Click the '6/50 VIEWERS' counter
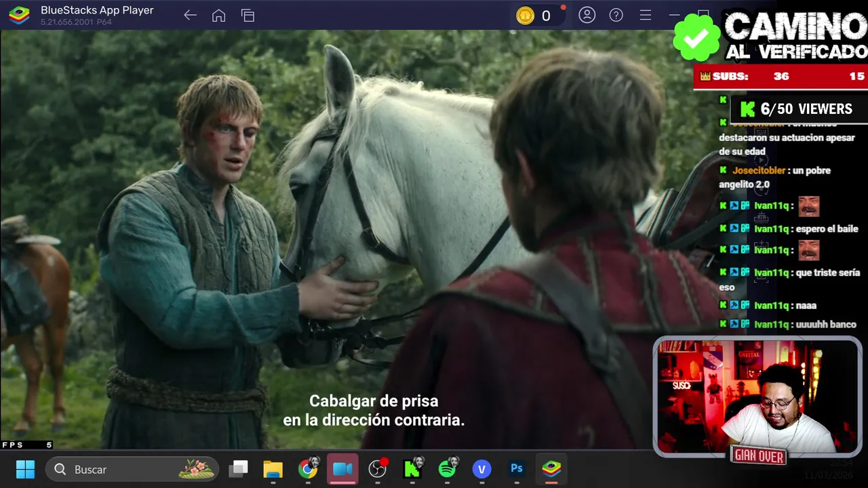The image size is (868, 488). [x=798, y=109]
